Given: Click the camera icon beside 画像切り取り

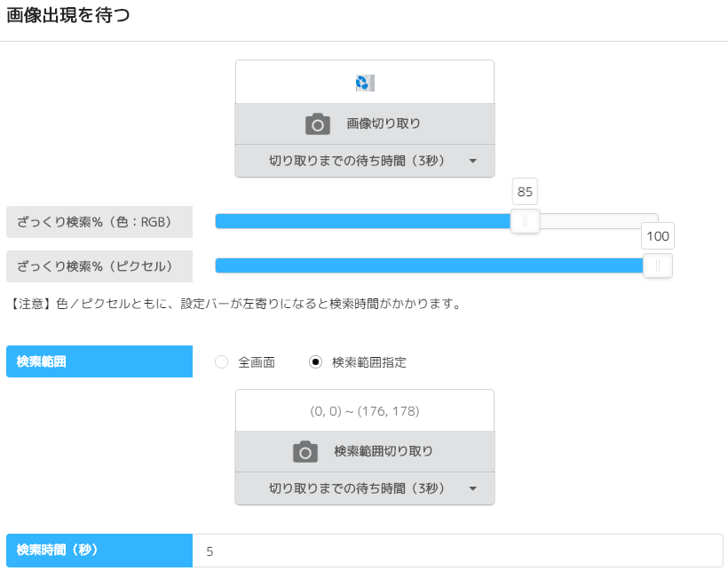Looking at the screenshot, I should pyautogui.click(x=317, y=124).
